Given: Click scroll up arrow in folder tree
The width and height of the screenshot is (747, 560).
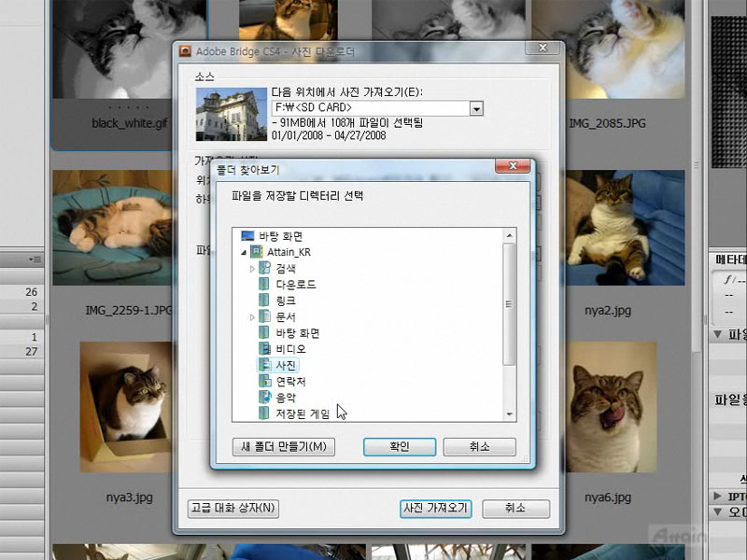Looking at the screenshot, I should (x=509, y=236).
